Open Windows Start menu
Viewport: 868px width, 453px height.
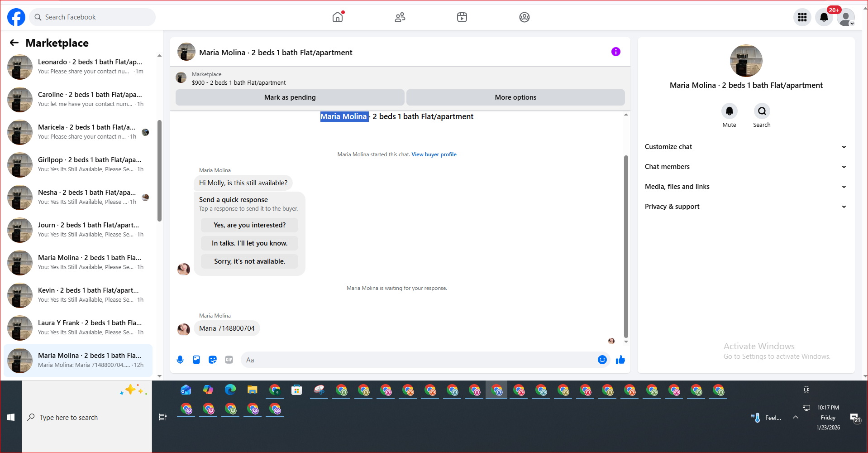(11, 417)
